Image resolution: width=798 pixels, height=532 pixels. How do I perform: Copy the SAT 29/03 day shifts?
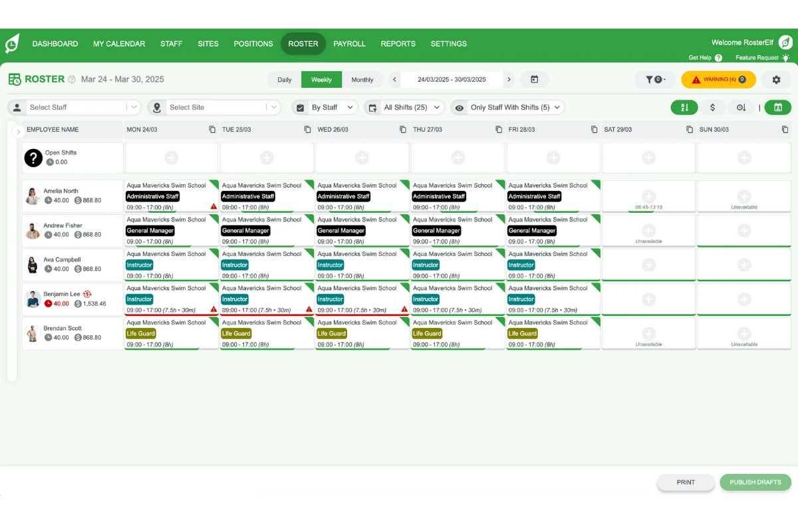(690, 130)
